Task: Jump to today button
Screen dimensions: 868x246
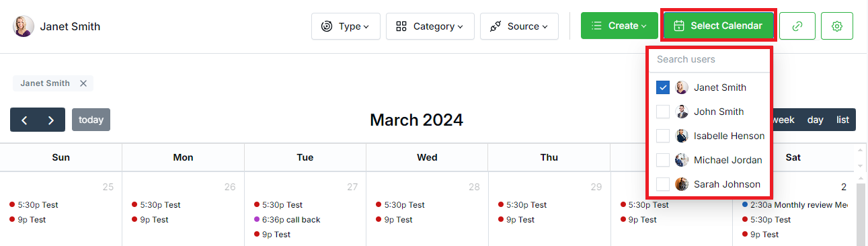Action: tap(91, 120)
